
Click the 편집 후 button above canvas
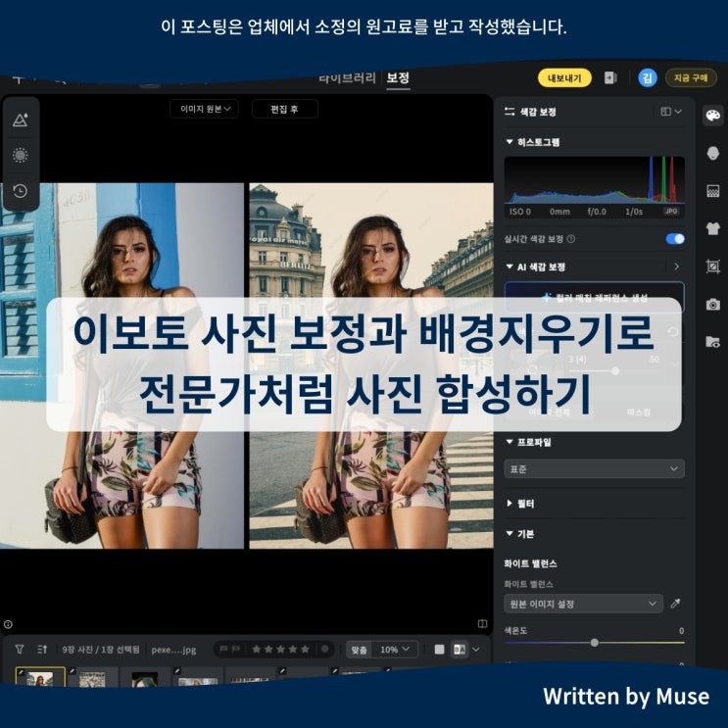pos(284,109)
